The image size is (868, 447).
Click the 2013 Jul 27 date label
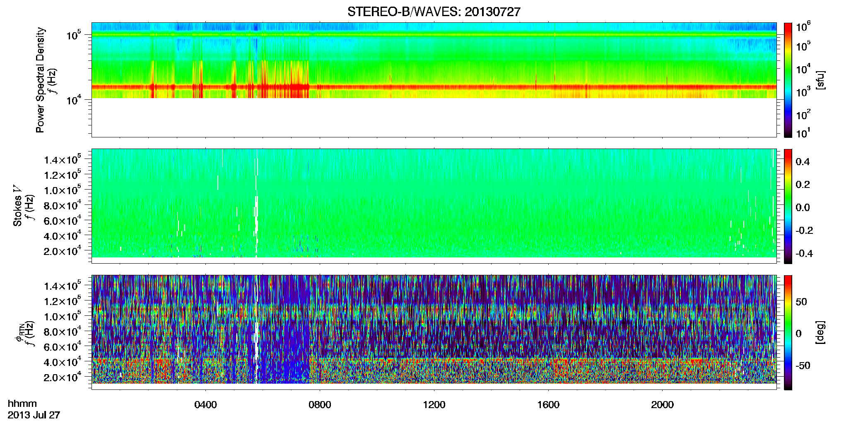tap(34, 415)
